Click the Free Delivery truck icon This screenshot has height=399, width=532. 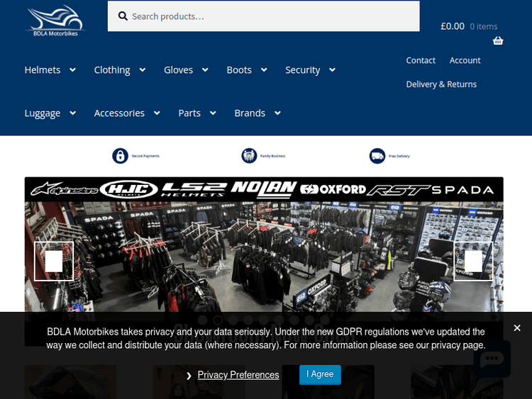tap(377, 156)
